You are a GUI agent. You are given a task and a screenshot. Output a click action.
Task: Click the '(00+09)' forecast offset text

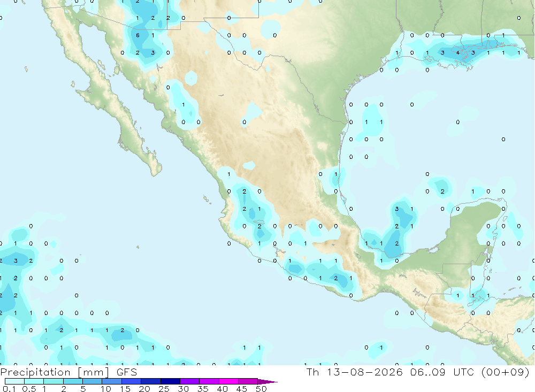click(x=506, y=372)
